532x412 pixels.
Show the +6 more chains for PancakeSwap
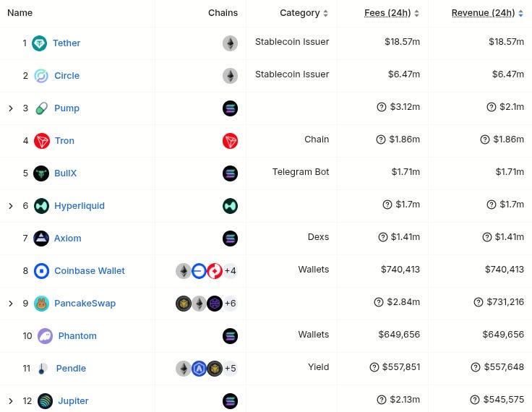tap(230, 304)
